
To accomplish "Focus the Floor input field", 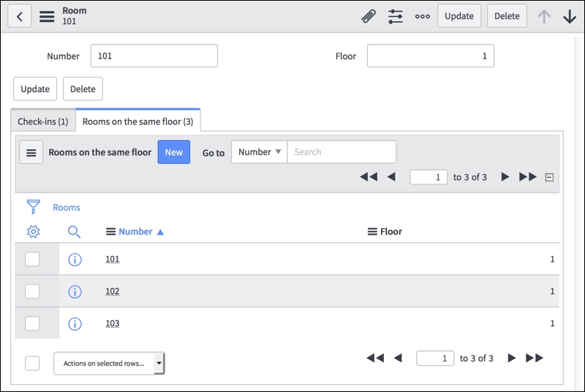I will tap(431, 56).
